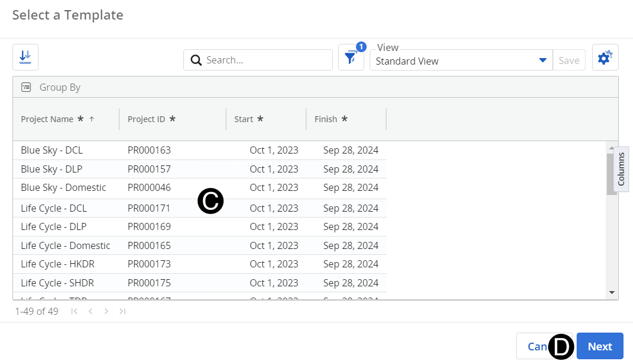Viewport: 633px width, 364px height.
Task: Go to first page arrow
Action: [x=74, y=311]
